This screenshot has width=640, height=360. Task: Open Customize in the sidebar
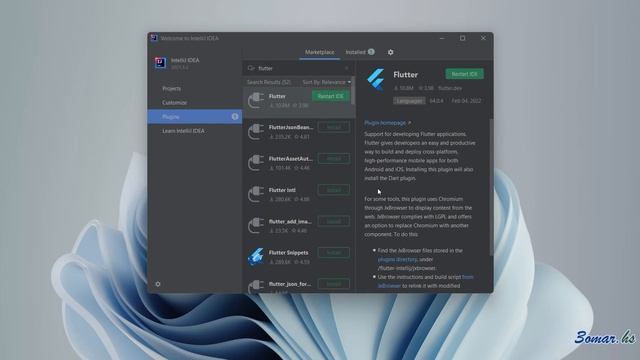coord(174,102)
